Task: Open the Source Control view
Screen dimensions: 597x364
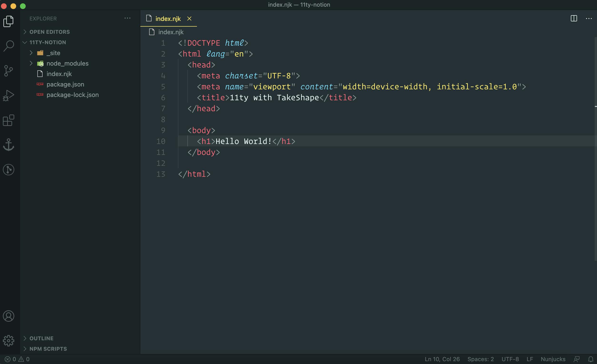Action: pyautogui.click(x=9, y=71)
